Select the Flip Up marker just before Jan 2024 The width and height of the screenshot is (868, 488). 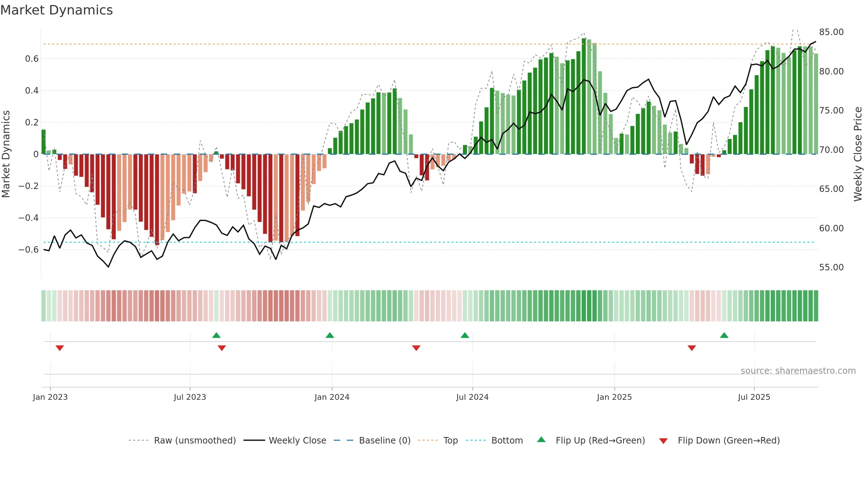click(x=330, y=335)
